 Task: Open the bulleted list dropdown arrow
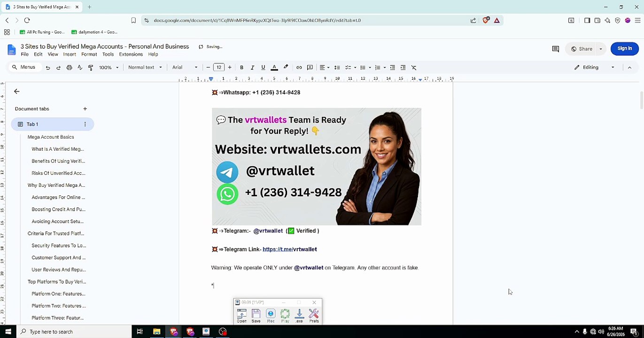pyautogui.click(x=370, y=68)
